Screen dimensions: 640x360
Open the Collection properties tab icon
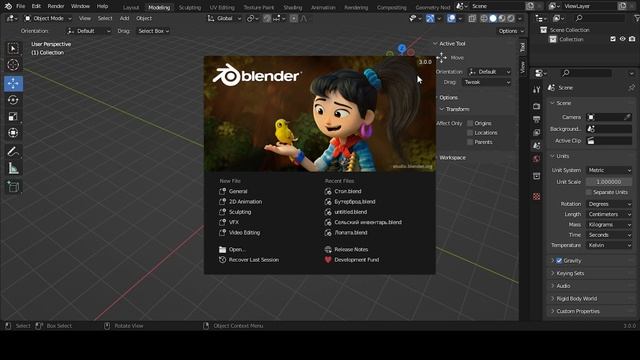pyautogui.click(x=537, y=176)
